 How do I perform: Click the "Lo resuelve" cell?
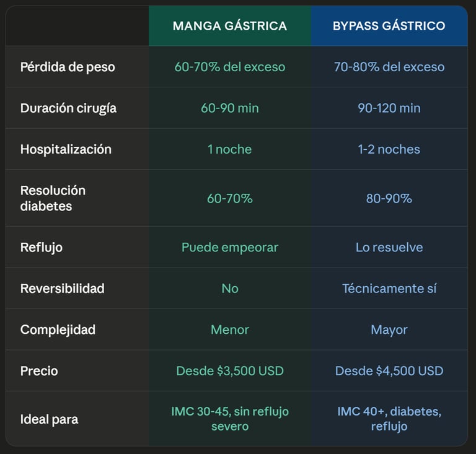click(389, 247)
